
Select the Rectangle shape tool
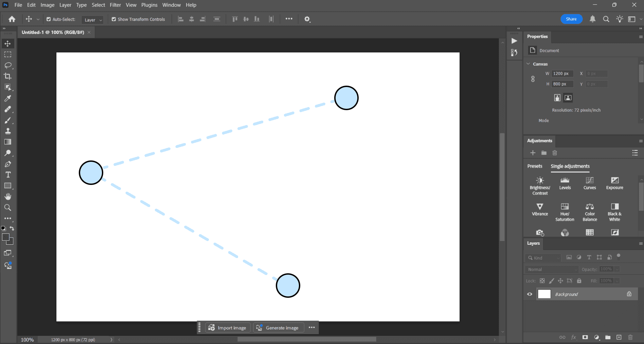pos(7,186)
